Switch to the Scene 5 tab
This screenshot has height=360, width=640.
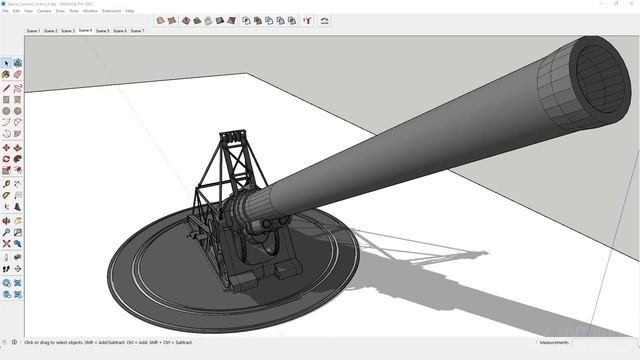(102, 31)
